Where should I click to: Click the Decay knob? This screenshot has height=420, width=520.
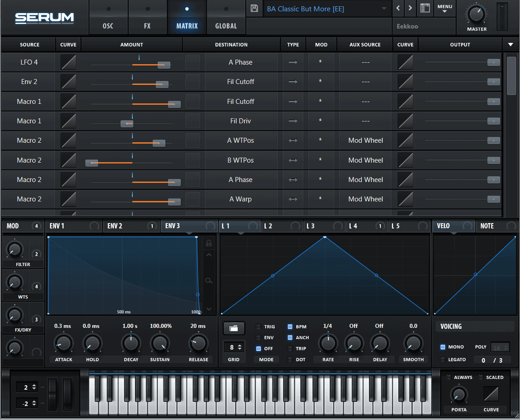point(131,343)
